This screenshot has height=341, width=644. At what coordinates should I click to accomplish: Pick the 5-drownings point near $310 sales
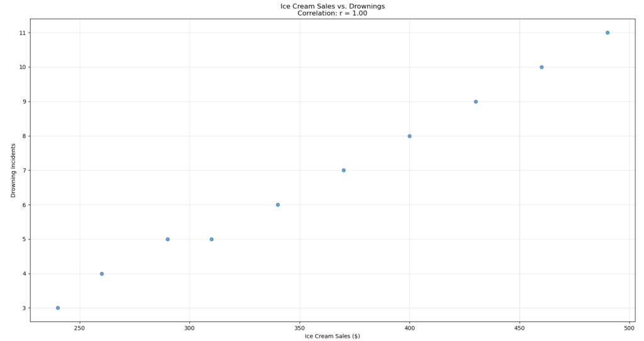coord(211,239)
